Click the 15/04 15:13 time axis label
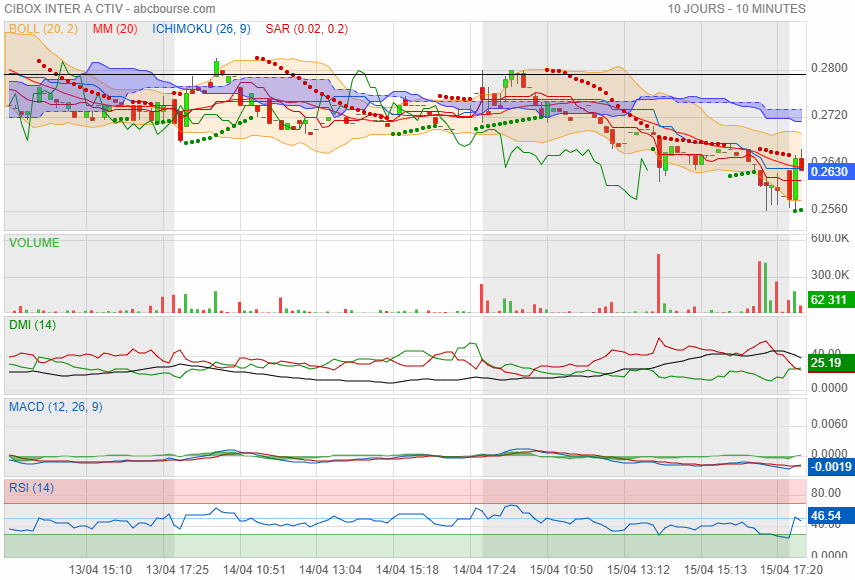The image size is (855, 580). 715,570
